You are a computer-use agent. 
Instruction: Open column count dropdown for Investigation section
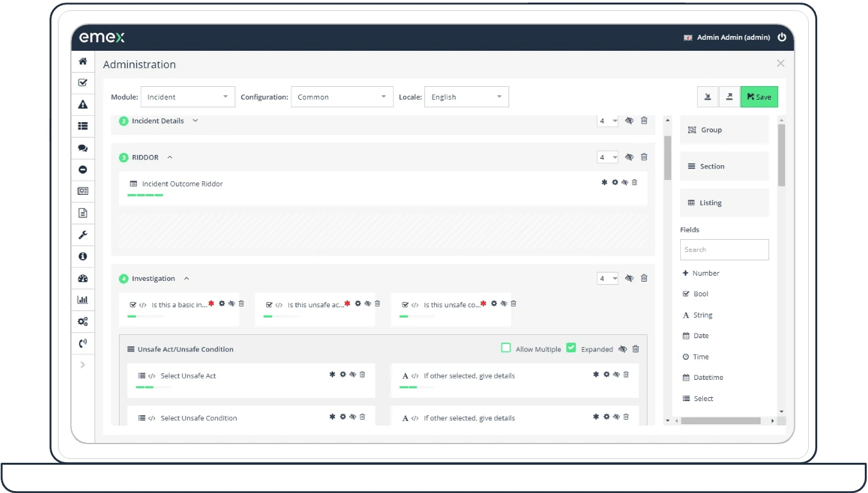tap(608, 278)
